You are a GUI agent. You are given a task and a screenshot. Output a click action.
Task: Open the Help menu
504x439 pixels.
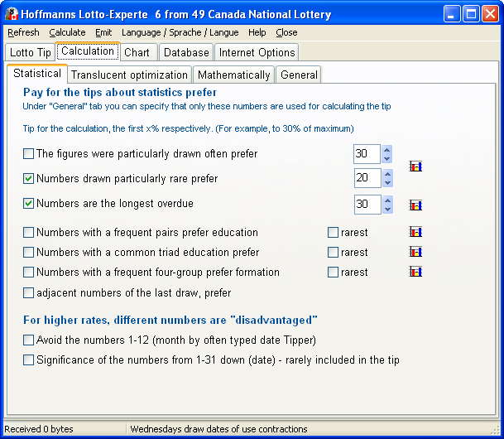257,32
